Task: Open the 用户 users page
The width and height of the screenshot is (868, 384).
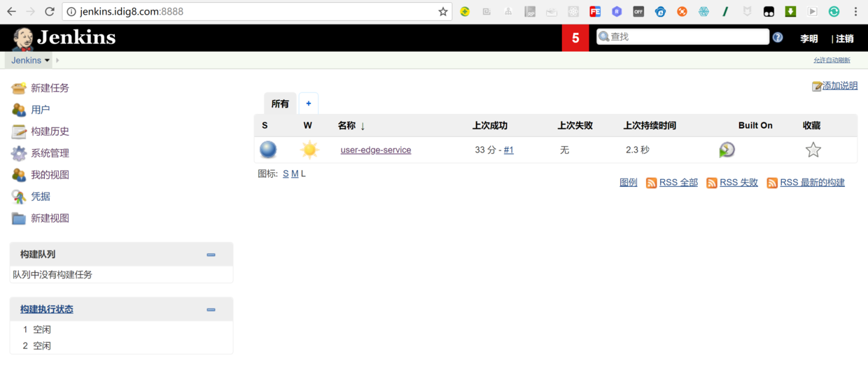Action: tap(41, 110)
